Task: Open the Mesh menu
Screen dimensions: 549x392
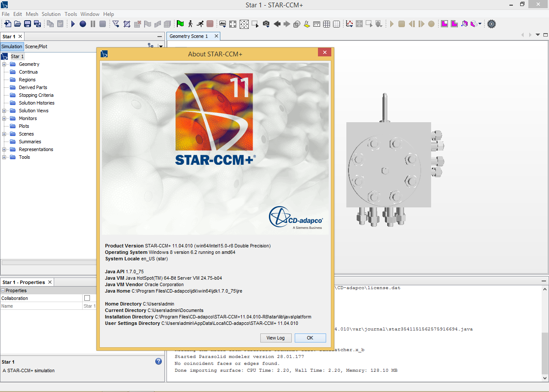Action: tap(32, 14)
